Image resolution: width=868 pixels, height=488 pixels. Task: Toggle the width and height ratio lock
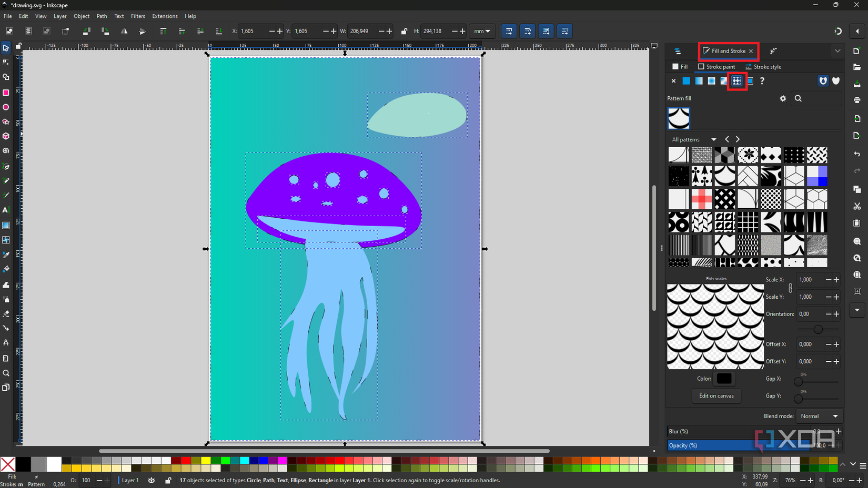click(404, 32)
